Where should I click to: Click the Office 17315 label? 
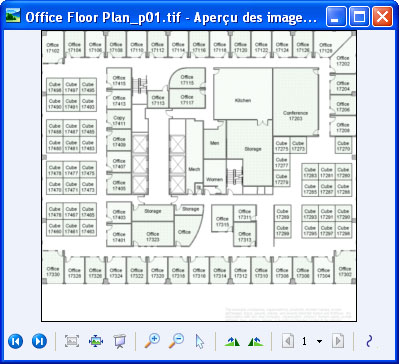[x=222, y=222]
